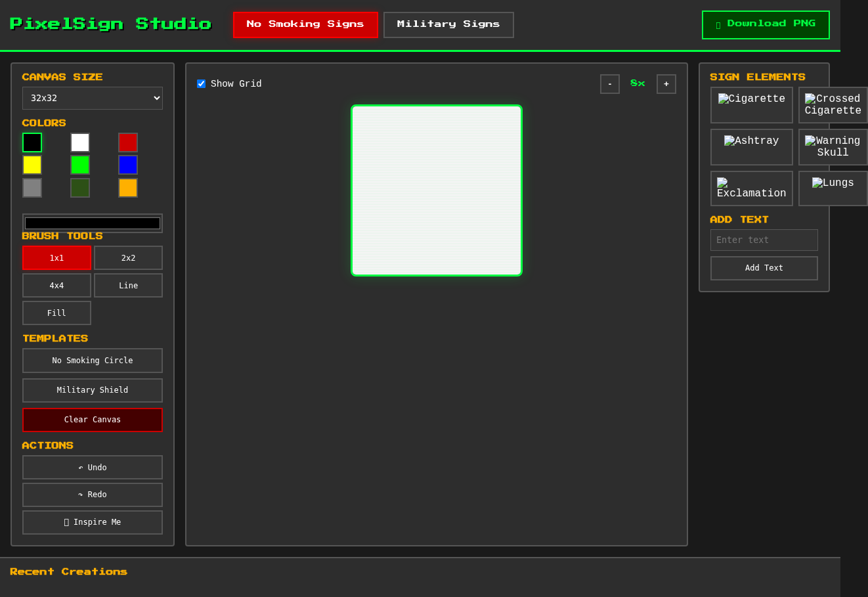Download the sign as PNG
The height and width of the screenshot is (597, 868).
(x=766, y=24)
